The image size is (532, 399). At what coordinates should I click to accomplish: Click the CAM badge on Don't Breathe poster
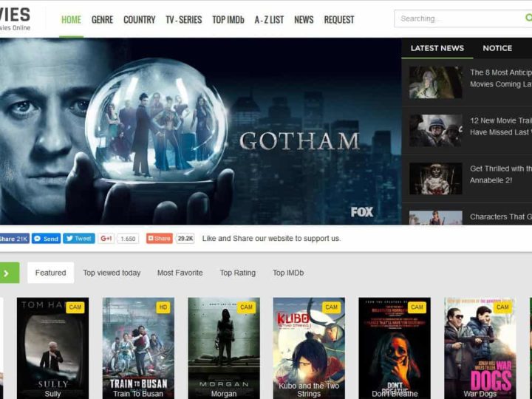pyautogui.click(x=417, y=307)
